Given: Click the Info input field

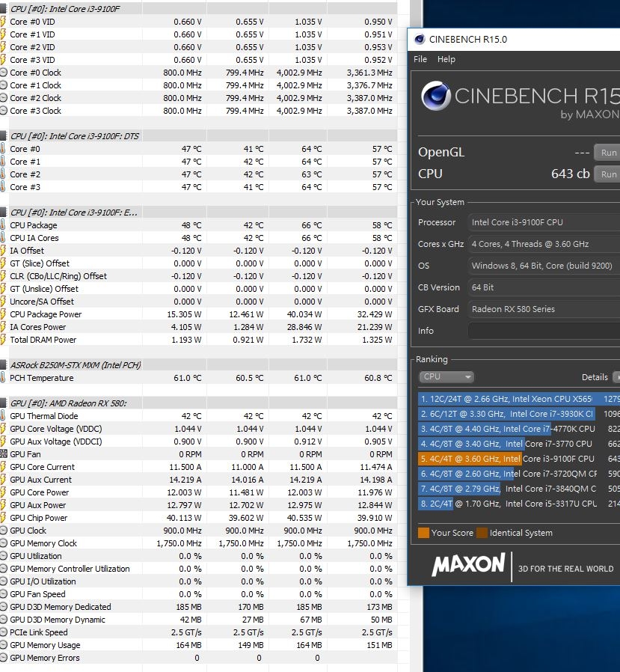Looking at the screenshot, I should coord(544,331).
